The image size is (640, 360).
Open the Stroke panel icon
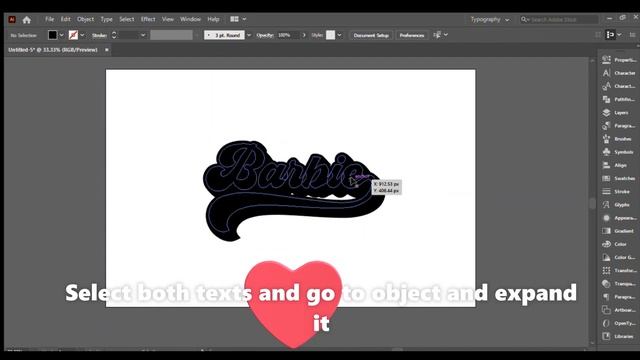(x=607, y=191)
